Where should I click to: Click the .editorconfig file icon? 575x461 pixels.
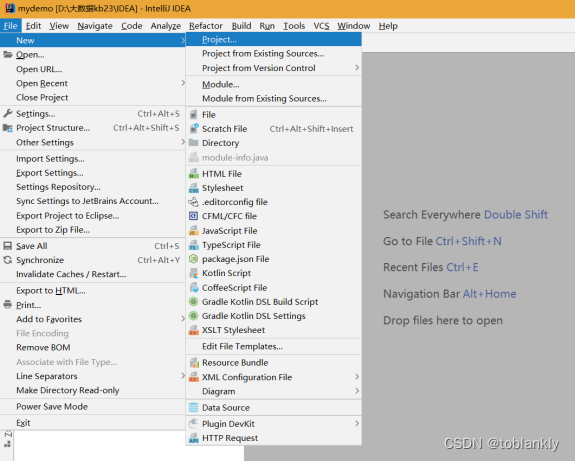point(194,202)
